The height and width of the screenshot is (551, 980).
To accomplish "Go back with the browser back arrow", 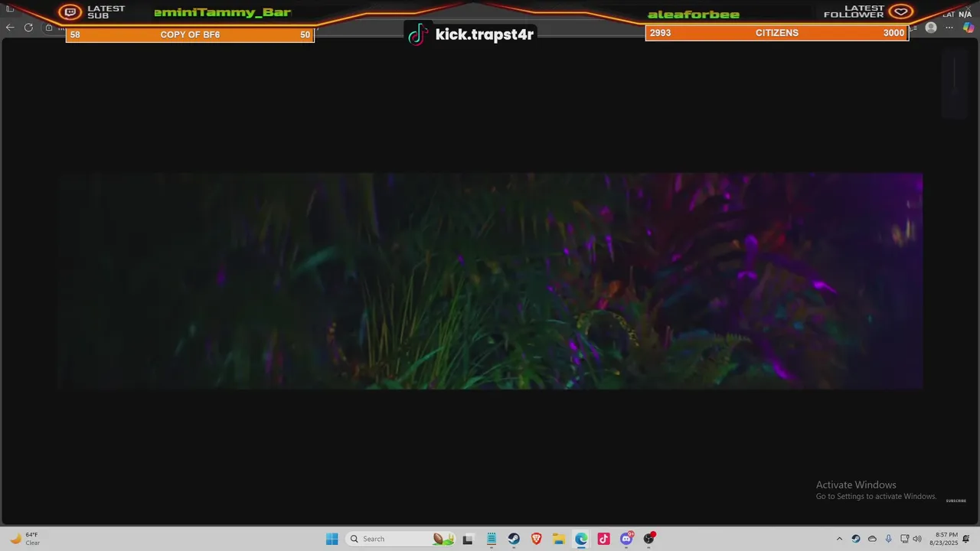I will pos(10,28).
